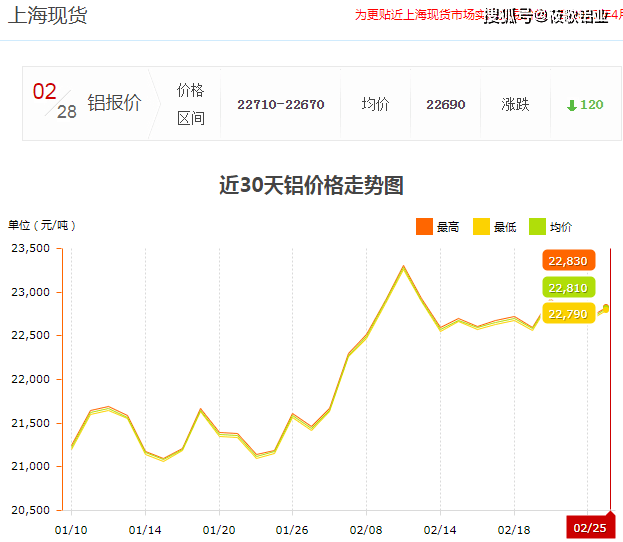Click the red 02/25 date marker
Viewport: 623px width, 542px height.
point(590,527)
